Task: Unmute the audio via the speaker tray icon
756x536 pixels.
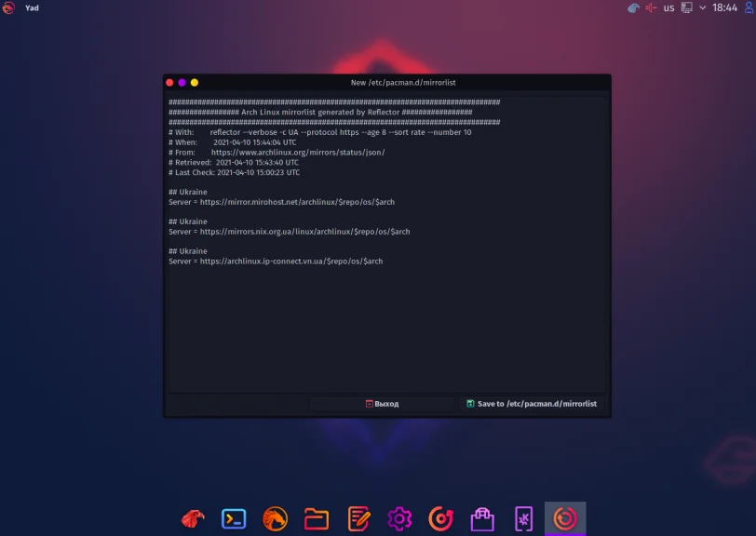Action: point(650,8)
